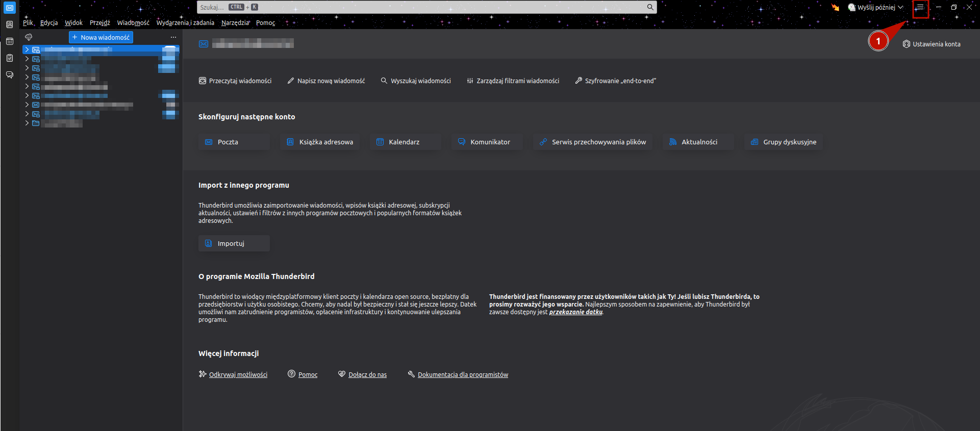Open the Mail space in the sidebar

10,8
